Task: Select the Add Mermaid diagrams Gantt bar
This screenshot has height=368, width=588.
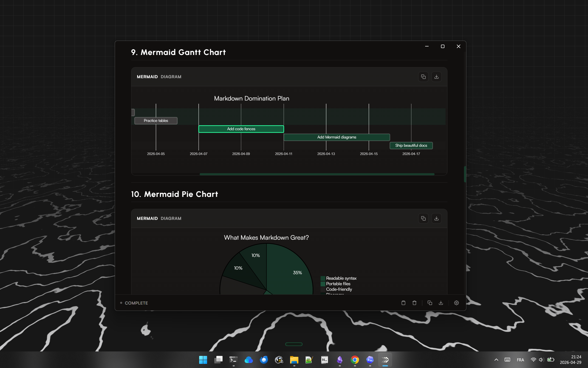Action: (x=337, y=137)
